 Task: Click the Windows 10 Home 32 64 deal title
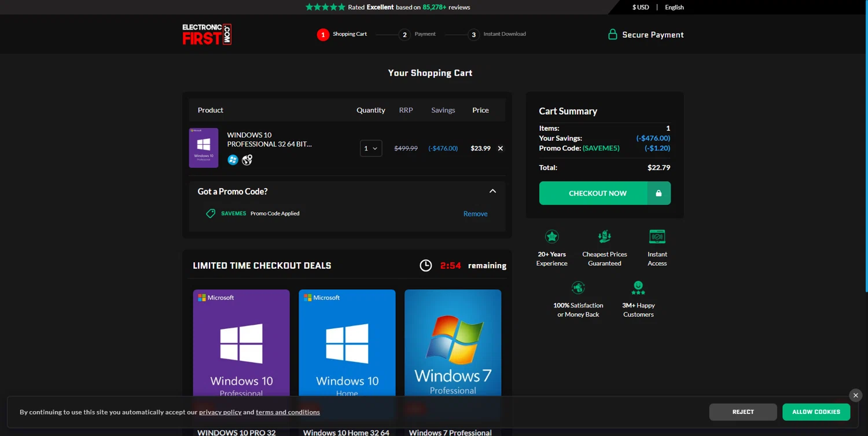coord(346,432)
